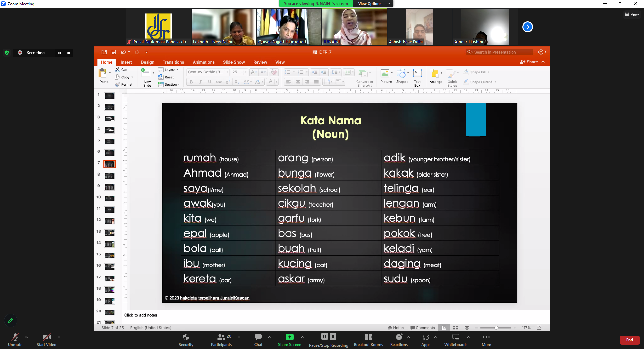The image size is (644, 349).
Task: Open the Chat panel
Action: (258, 337)
